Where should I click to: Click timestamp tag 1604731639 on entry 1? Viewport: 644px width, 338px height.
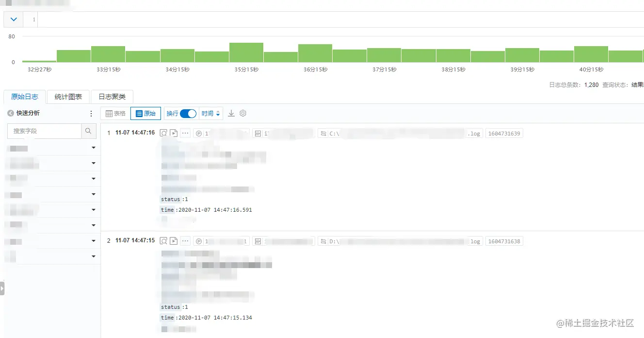(x=504, y=133)
